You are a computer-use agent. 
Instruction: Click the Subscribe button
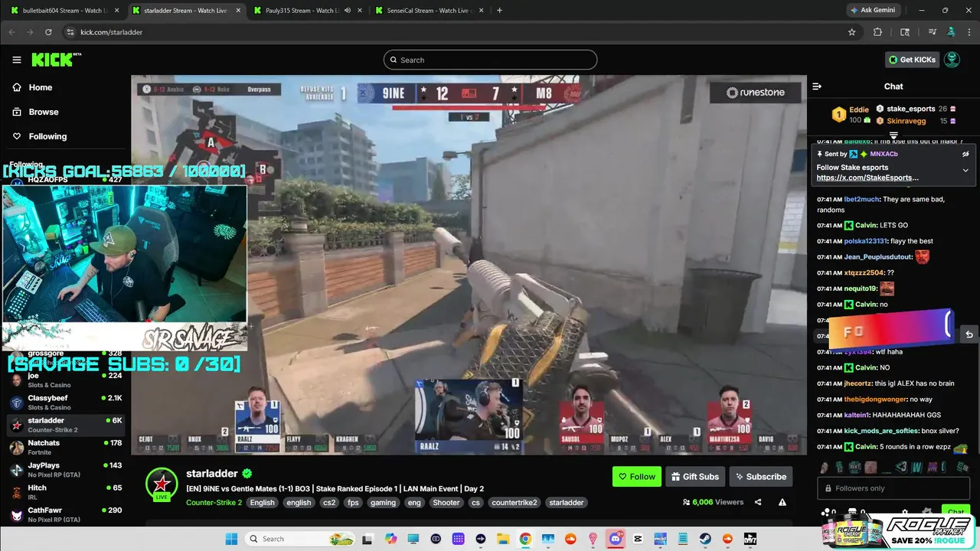(761, 477)
